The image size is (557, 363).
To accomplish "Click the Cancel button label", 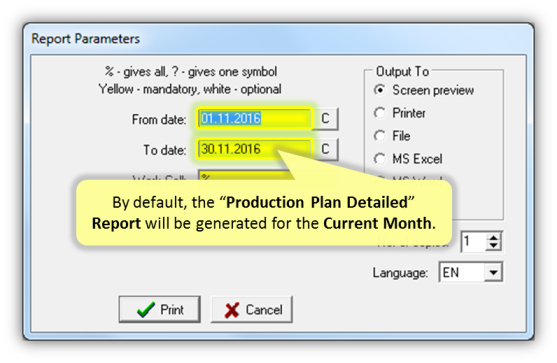I will 264,310.
